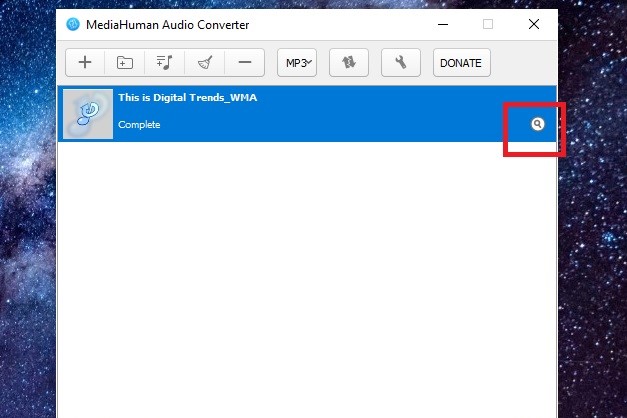Click the empty white track list area
This screenshot has width=627, height=418.
coord(306,280)
